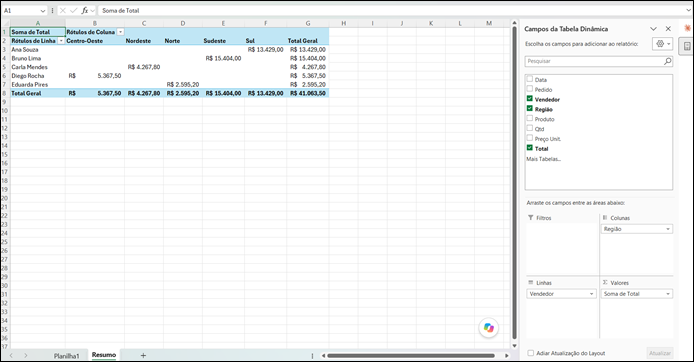Open the Name Box dropdown arrow
This screenshot has width=694, height=362.
(x=42, y=11)
